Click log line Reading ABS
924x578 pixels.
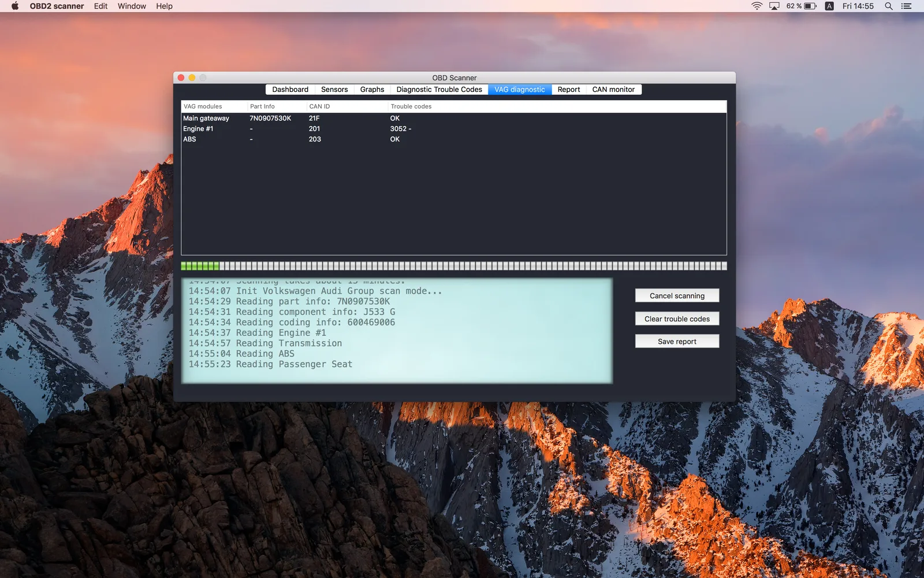tap(241, 354)
